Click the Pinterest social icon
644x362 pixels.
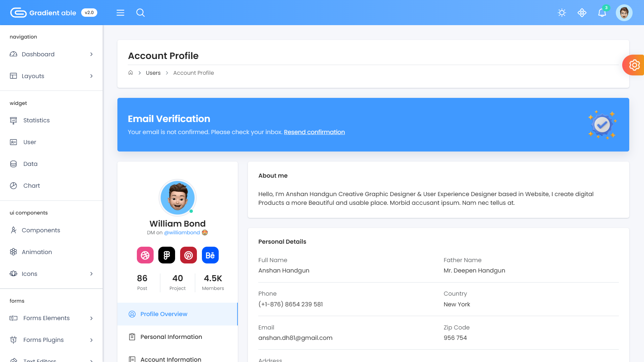[x=189, y=255]
